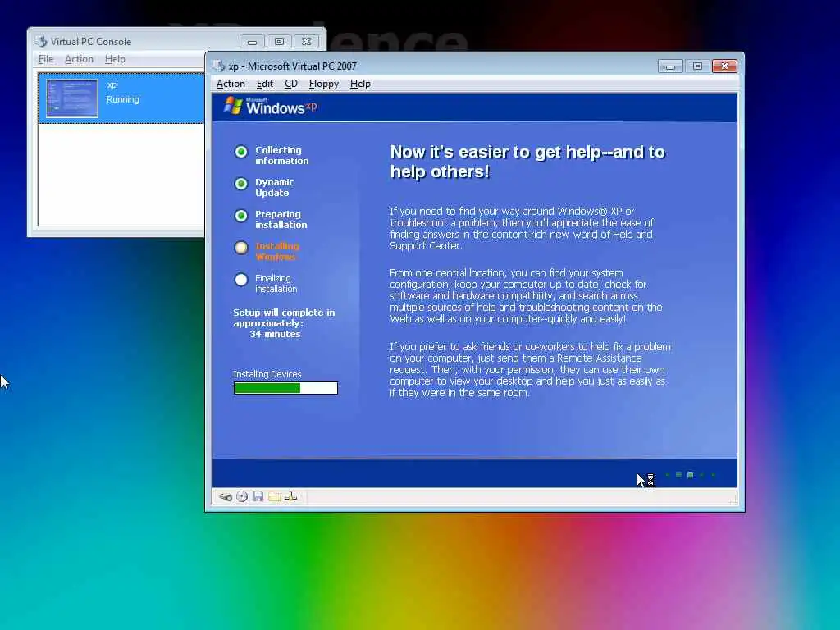
Task: Open the Edit menu in xp window
Action: pyautogui.click(x=265, y=84)
